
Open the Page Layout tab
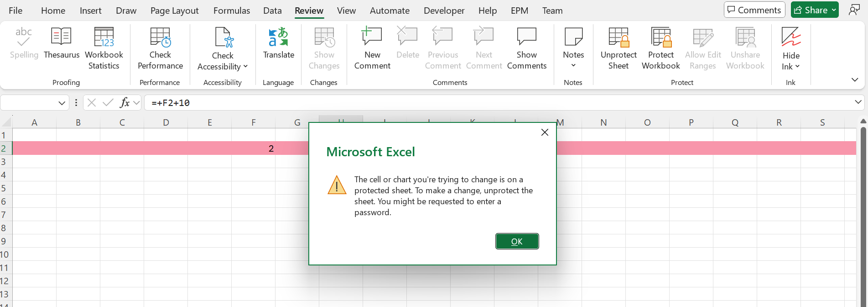[x=174, y=11]
